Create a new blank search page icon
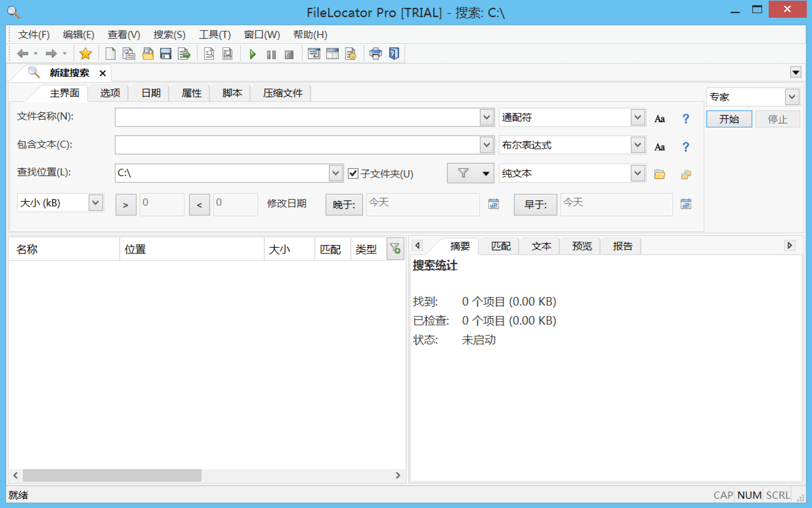The width and height of the screenshot is (812, 508). 110,54
